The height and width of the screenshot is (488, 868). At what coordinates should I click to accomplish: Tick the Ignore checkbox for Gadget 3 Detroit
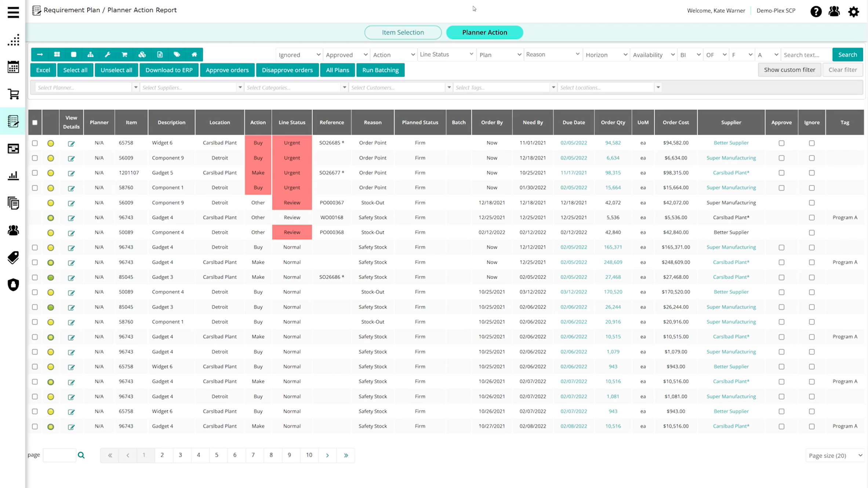point(811,307)
